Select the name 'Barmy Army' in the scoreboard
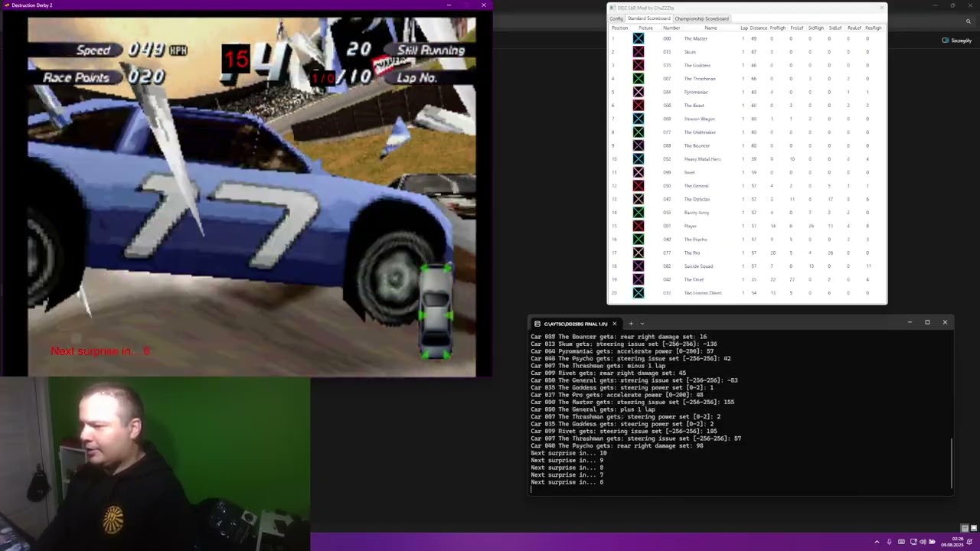The height and width of the screenshot is (551, 980). (697, 213)
